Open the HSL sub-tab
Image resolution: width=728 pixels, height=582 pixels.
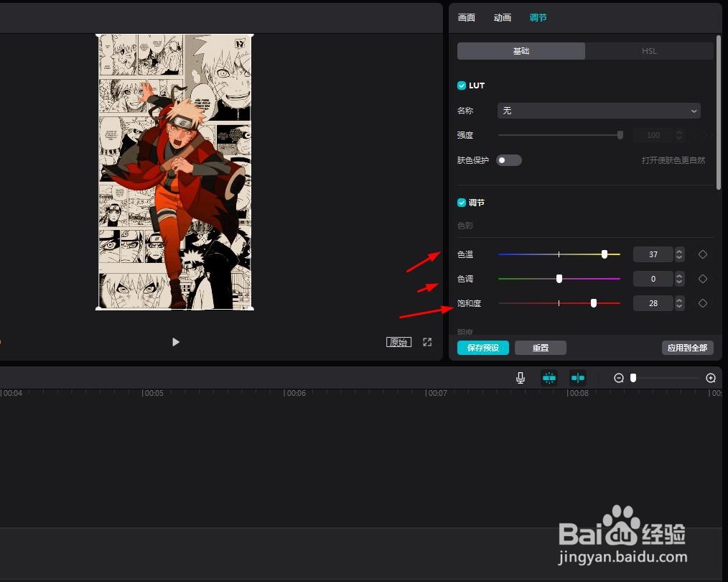point(649,51)
